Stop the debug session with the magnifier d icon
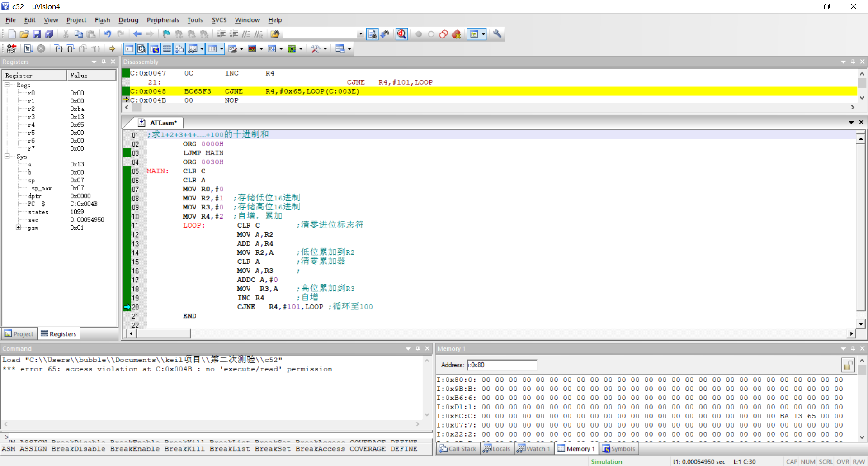The height and width of the screenshot is (466, 868). coord(401,34)
